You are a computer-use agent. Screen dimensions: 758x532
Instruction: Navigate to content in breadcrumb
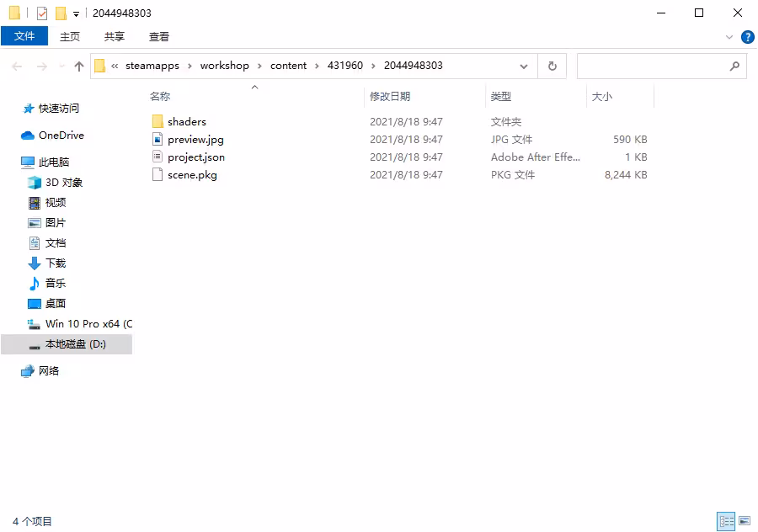(x=288, y=66)
